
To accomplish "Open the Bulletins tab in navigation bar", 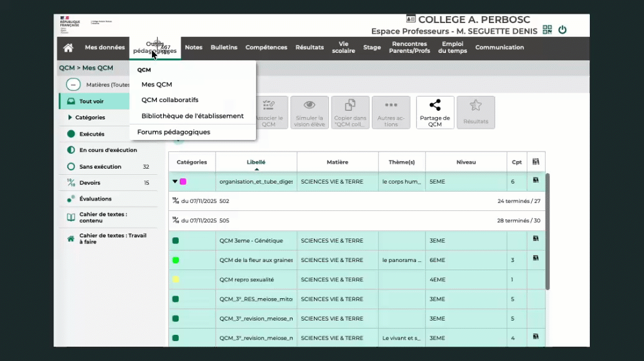I will pos(224,48).
